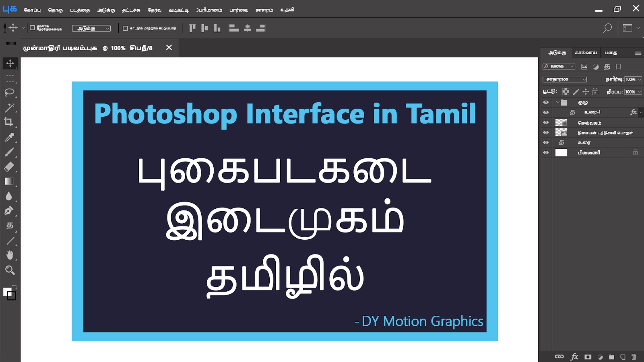Image resolution: width=644 pixels, height=362 pixels.
Task: Open the வடிகட்டி menu
Action: coord(179,10)
